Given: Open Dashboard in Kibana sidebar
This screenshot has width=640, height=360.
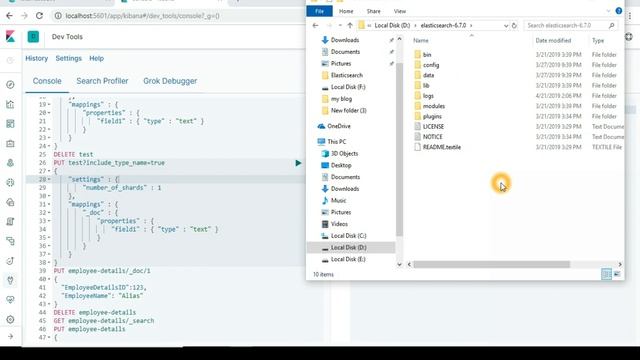Looking at the screenshot, I should click(x=10, y=124).
